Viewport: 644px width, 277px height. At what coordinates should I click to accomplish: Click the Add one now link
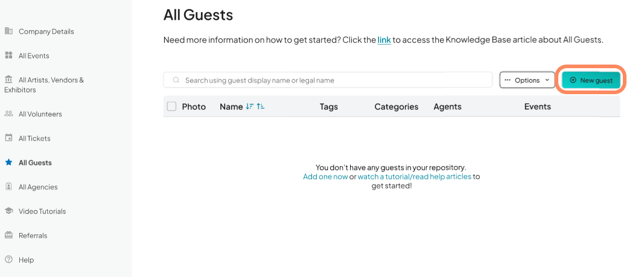(325, 177)
